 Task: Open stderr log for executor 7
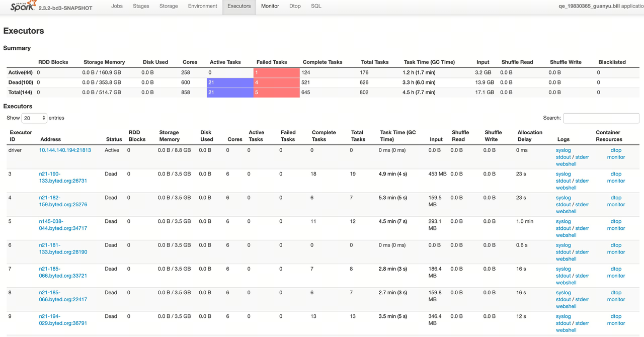582,276
